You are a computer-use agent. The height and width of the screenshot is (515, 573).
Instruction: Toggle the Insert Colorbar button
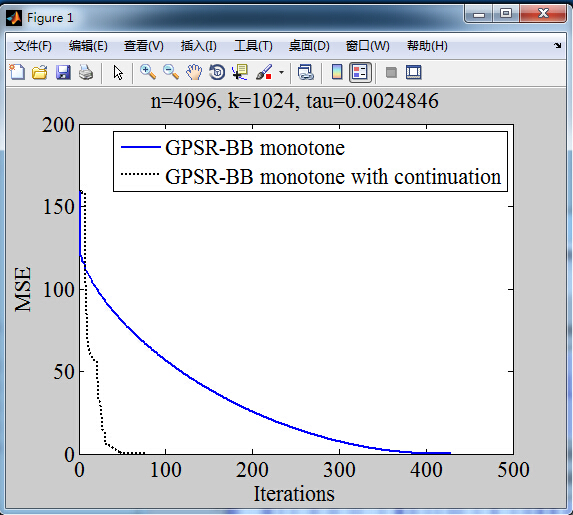tap(337, 72)
